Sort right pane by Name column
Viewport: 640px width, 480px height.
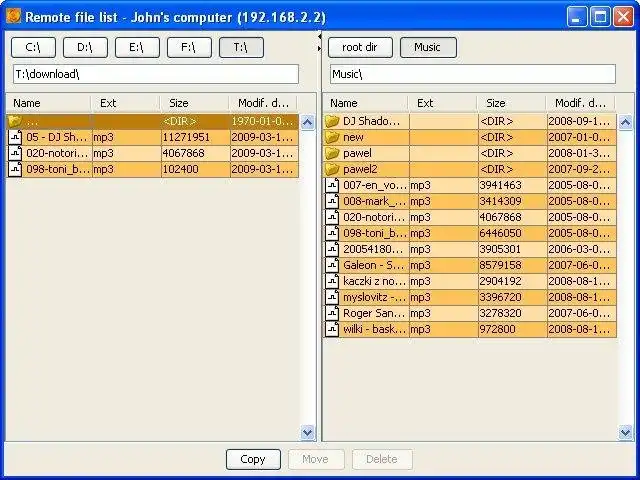tap(365, 103)
